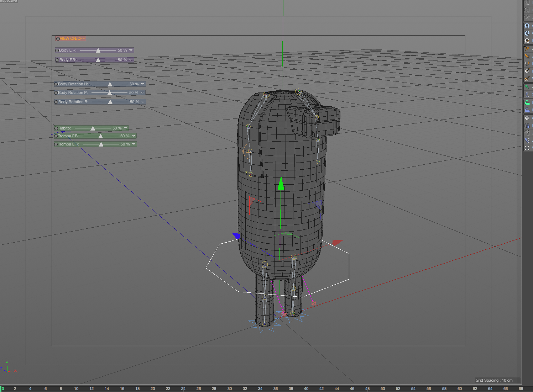Click the Trompa L.R slider handle
Image resolution: width=533 pixels, height=392 pixels.
(x=101, y=144)
